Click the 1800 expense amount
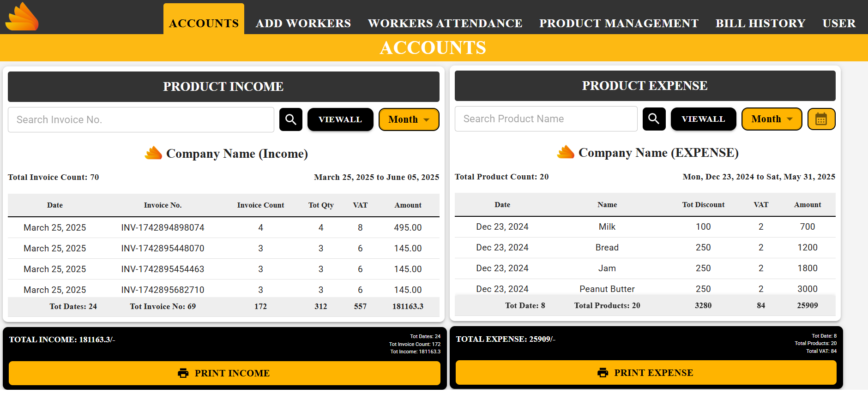The image size is (868, 393). [808, 268]
